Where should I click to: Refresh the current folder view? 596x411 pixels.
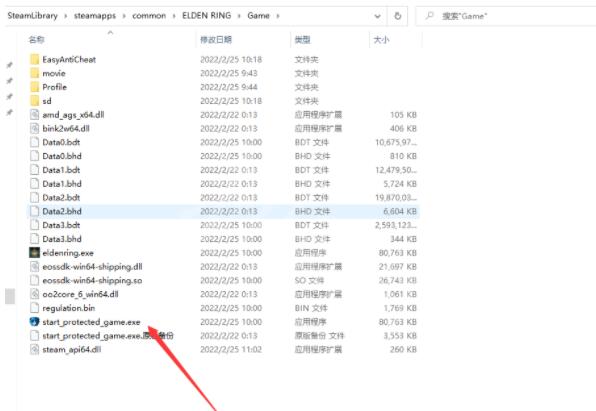click(x=398, y=16)
